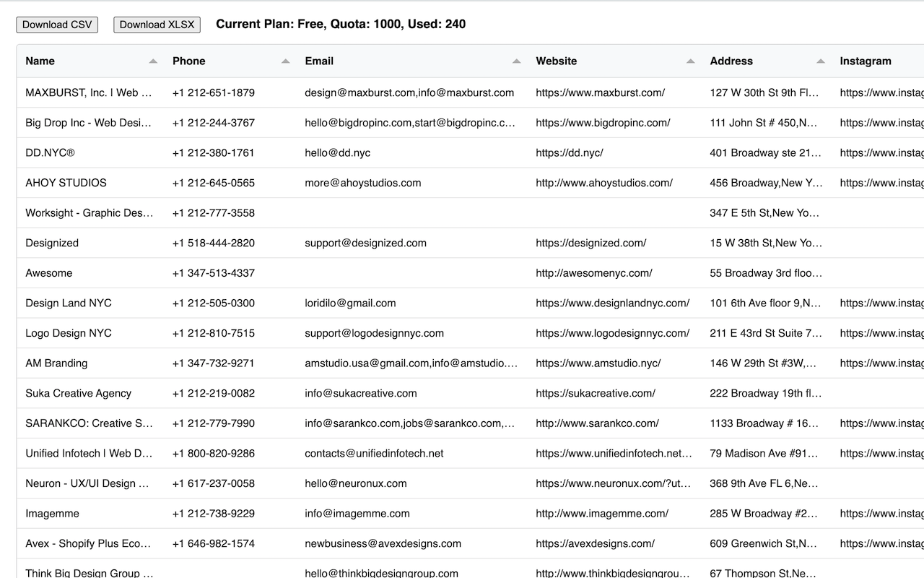Select the row for Suka Creative Agency
The image size is (924, 578).
(x=78, y=393)
